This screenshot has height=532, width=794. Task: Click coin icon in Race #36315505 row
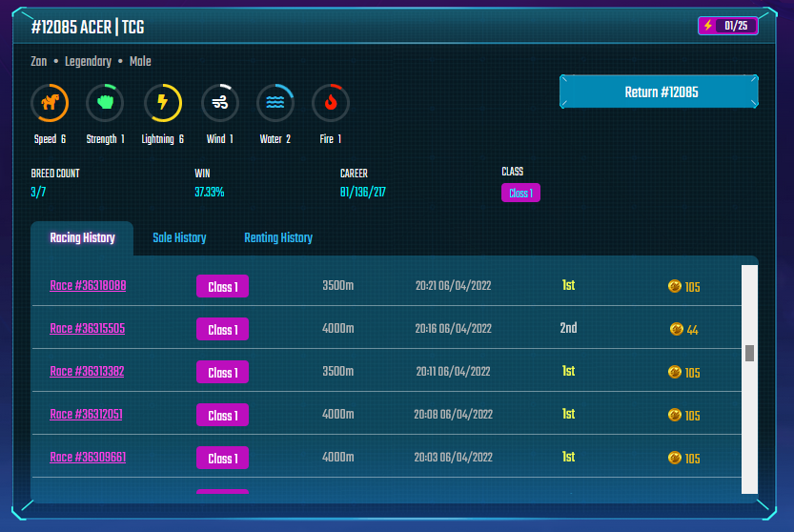[x=677, y=329]
